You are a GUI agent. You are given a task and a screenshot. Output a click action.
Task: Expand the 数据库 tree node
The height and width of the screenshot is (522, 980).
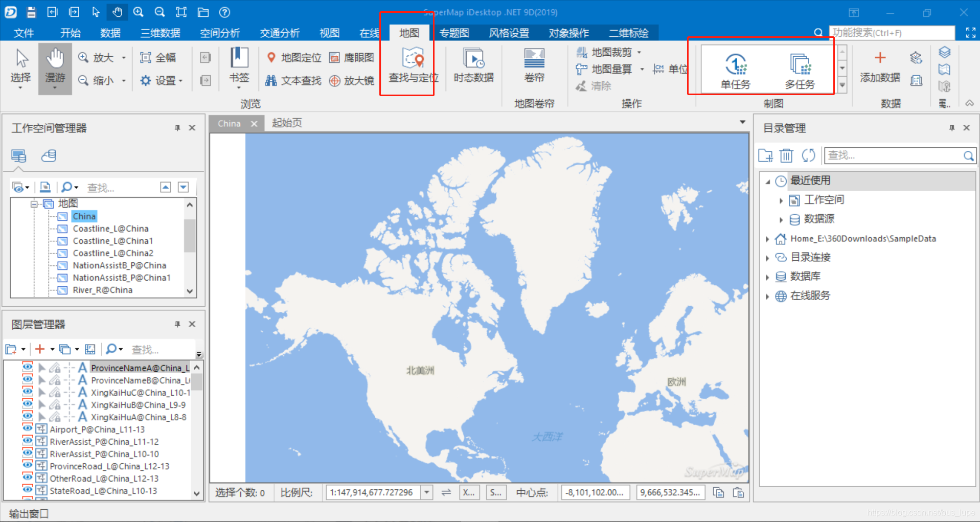tap(767, 277)
